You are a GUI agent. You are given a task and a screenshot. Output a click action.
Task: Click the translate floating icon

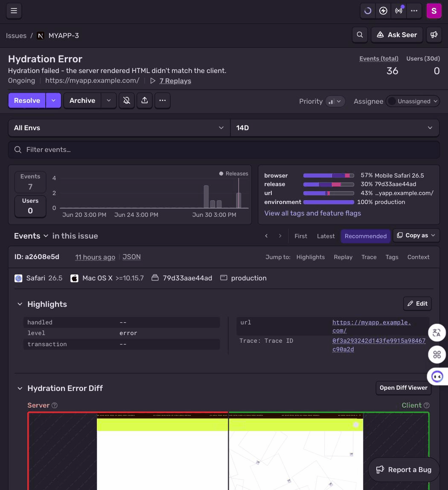[x=437, y=332]
